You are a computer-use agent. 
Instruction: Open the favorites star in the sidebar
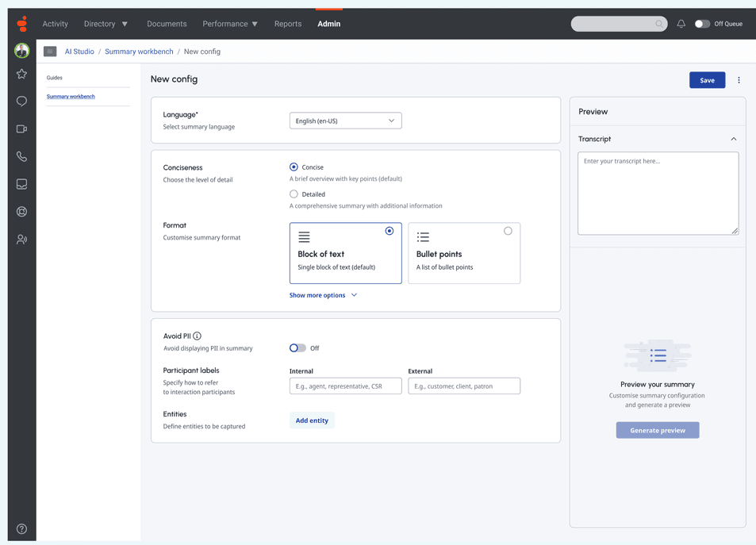21,74
